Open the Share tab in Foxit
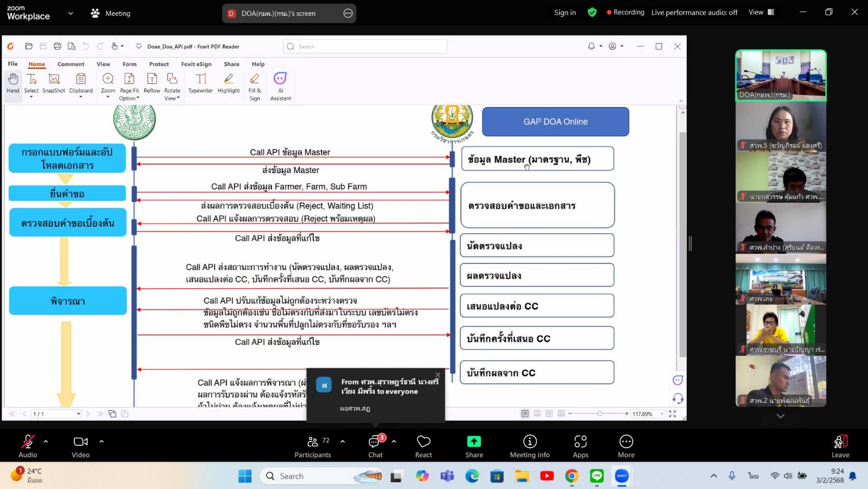Screen dimensions: 868x489 (232, 64)
